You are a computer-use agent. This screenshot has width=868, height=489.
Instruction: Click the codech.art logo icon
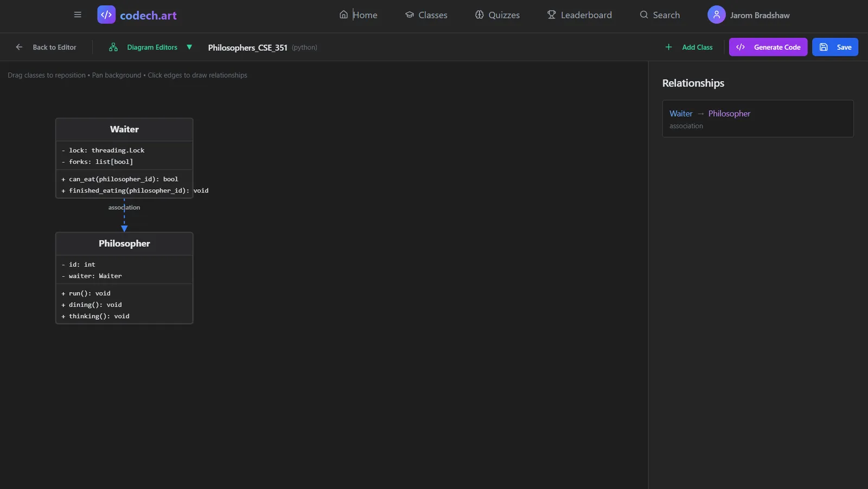(106, 15)
